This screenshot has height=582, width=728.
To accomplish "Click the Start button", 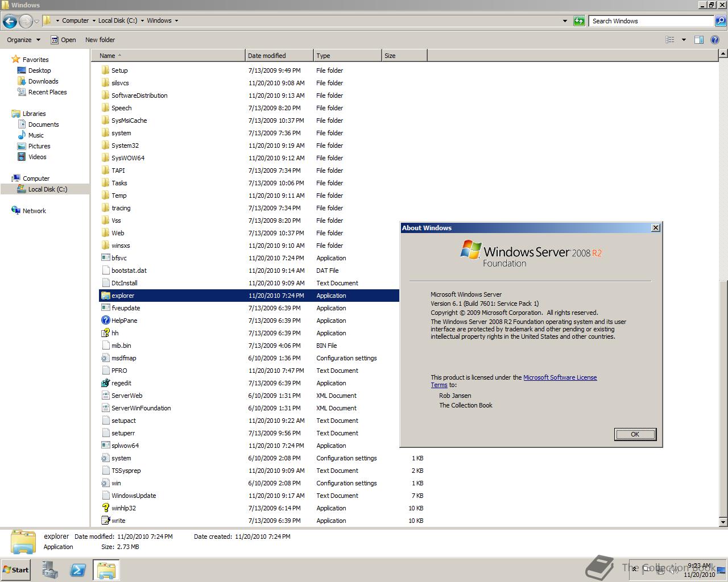I will 15,570.
